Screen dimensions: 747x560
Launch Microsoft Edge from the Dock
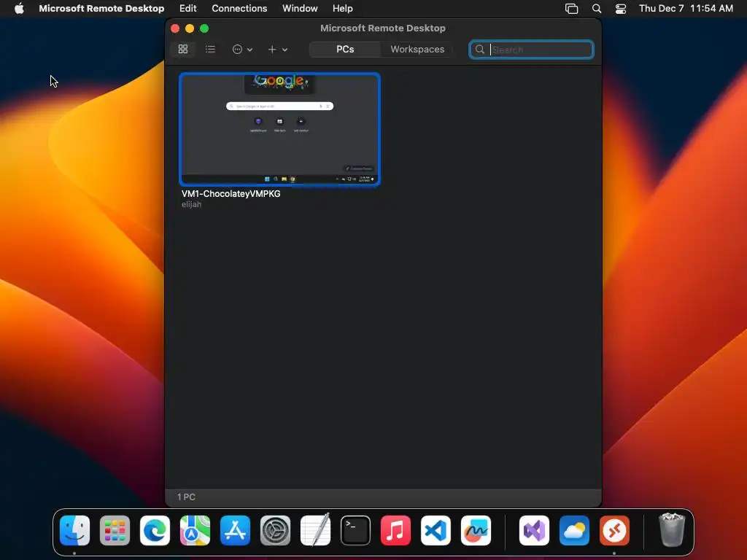click(155, 530)
